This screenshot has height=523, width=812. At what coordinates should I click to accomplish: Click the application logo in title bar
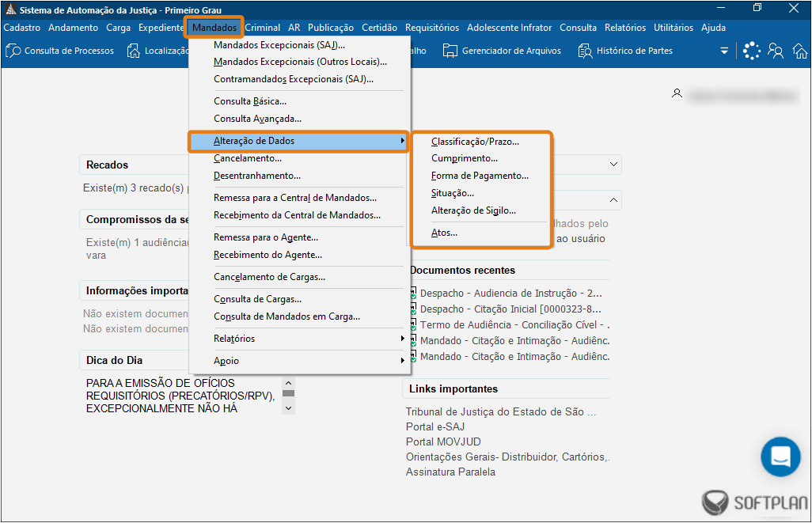[10, 9]
